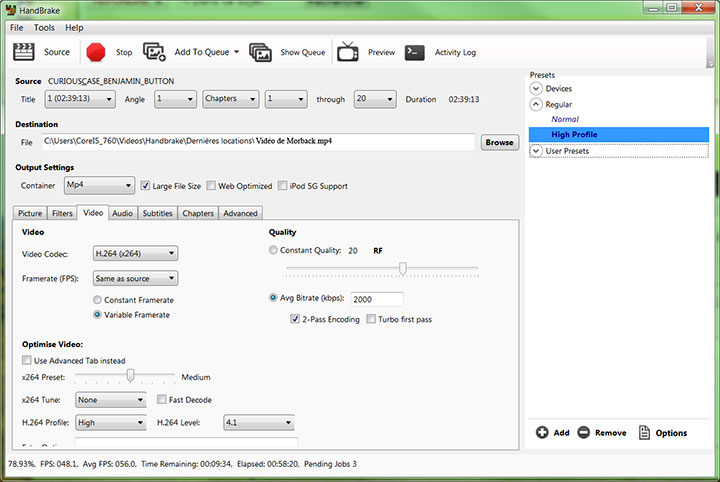Click the Preview television icon
Screen dimensions: 720x482
tap(348, 52)
